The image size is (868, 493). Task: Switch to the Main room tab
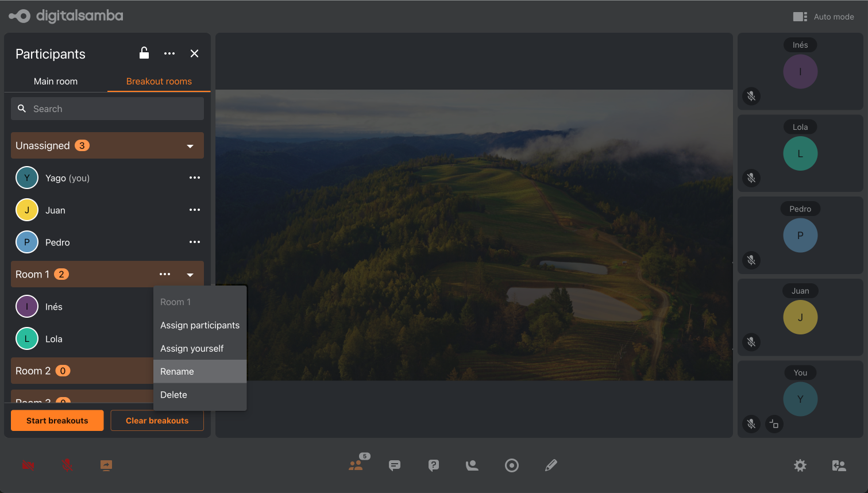pos(56,81)
